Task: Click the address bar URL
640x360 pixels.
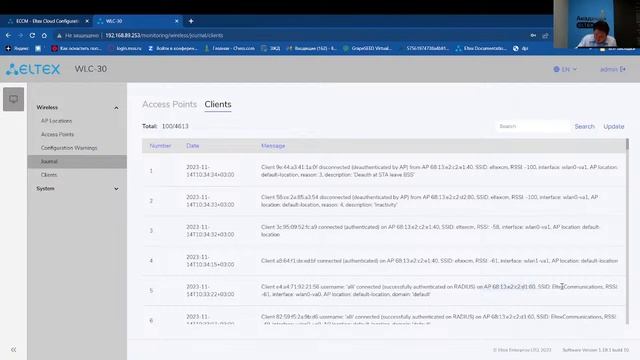Action: (x=164, y=36)
